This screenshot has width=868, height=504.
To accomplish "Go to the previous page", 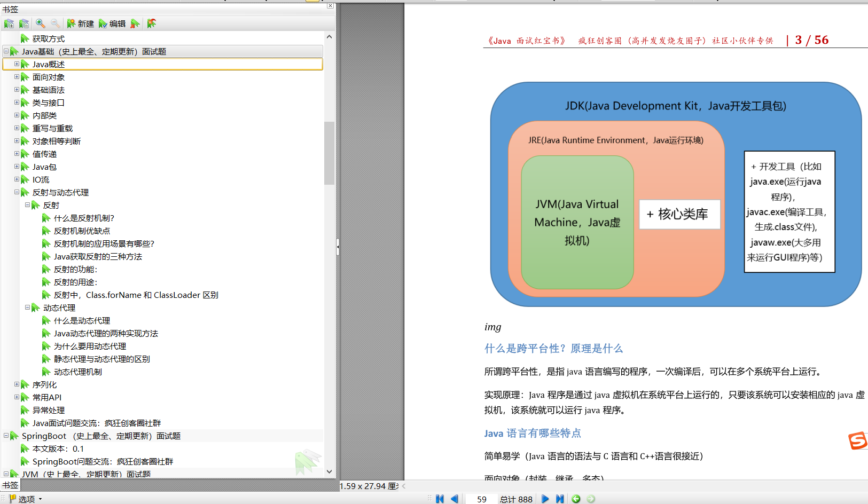I will pyautogui.click(x=455, y=499).
